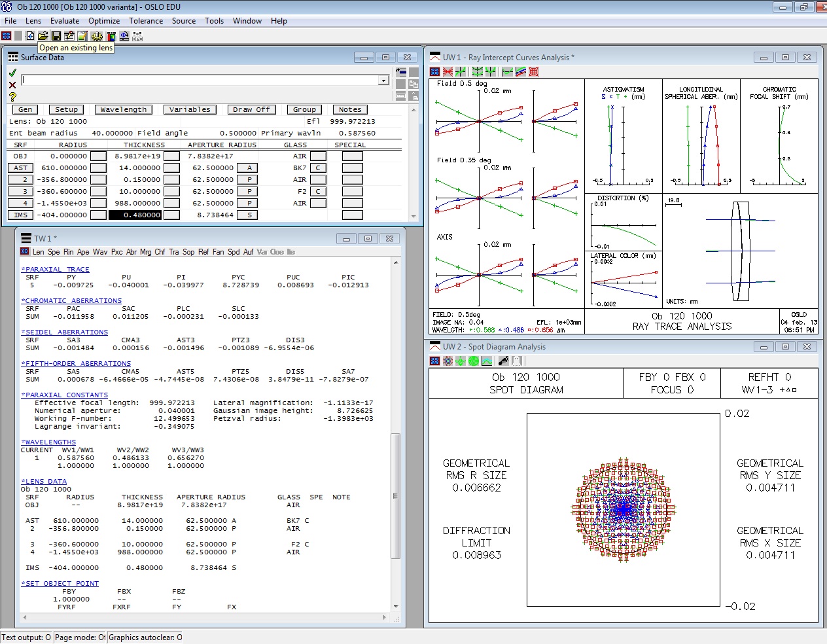Image resolution: width=827 pixels, height=644 pixels.
Task: Click the blue window setup icon in main toolbar
Action: tap(7, 36)
